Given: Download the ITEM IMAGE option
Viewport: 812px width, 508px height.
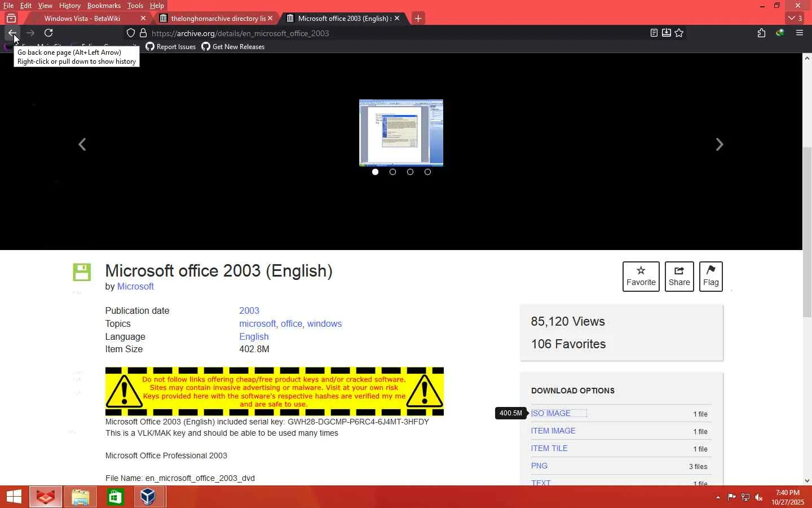Looking at the screenshot, I should (x=553, y=431).
